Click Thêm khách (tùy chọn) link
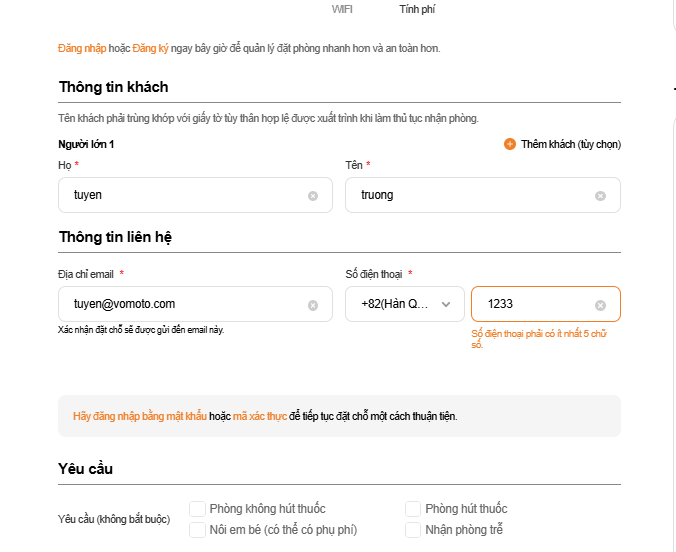The width and height of the screenshot is (676, 552). point(570,144)
